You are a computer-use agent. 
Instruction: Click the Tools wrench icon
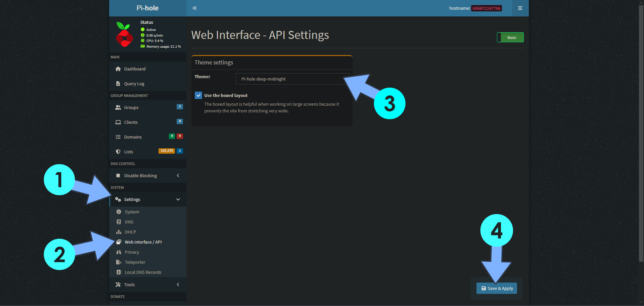point(118,285)
